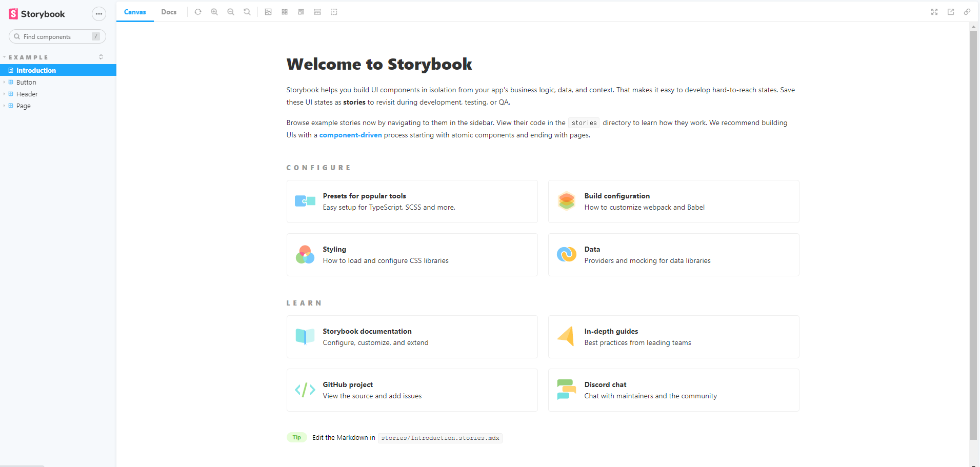Screen dimensions: 980x467
Task: Toggle the outlines tool
Action: [334, 12]
